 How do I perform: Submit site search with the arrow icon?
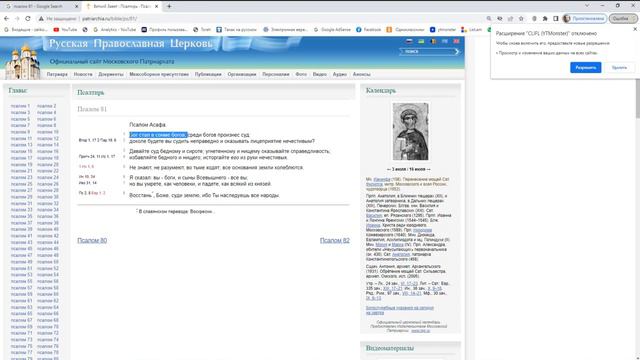(457, 51)
